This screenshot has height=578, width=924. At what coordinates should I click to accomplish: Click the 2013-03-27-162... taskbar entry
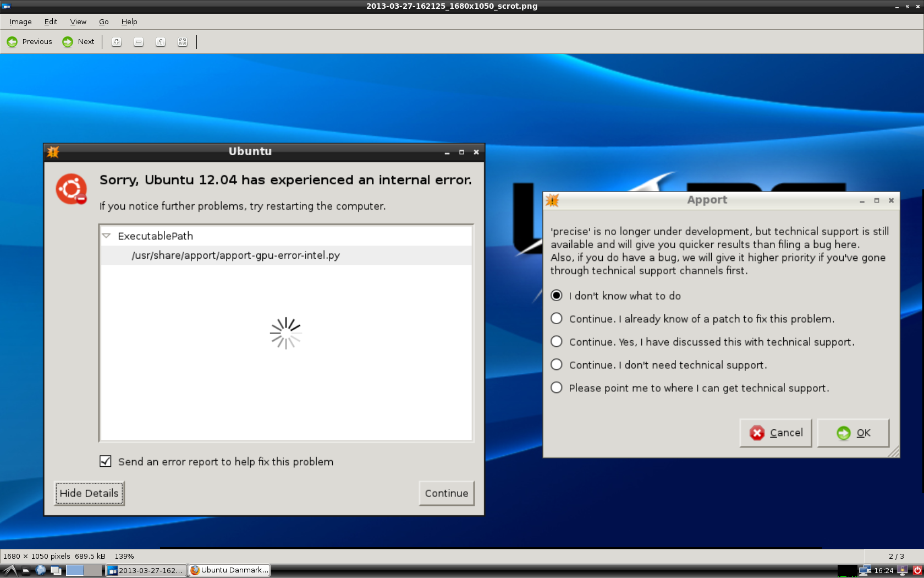point(146,570)
